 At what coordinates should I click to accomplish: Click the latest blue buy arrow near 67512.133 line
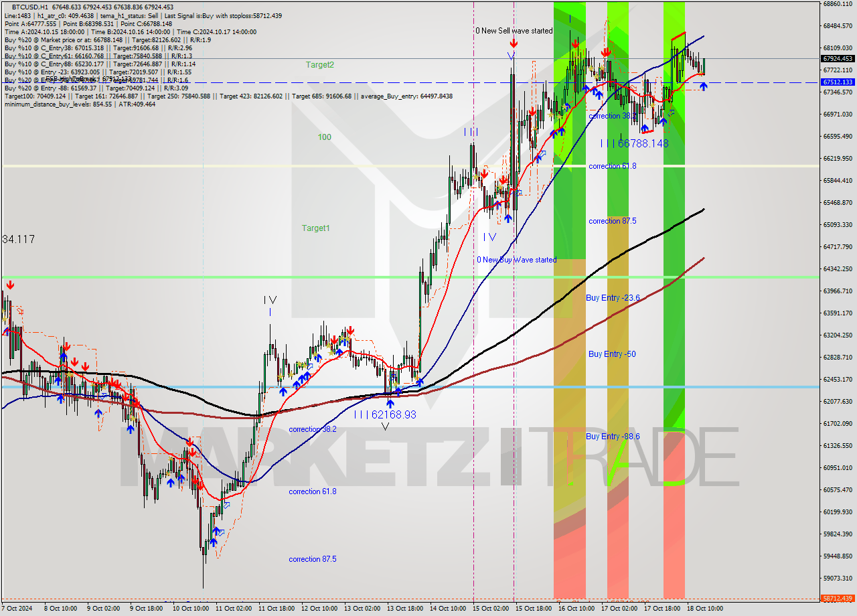pyautogui.click(x=704, y=86)
